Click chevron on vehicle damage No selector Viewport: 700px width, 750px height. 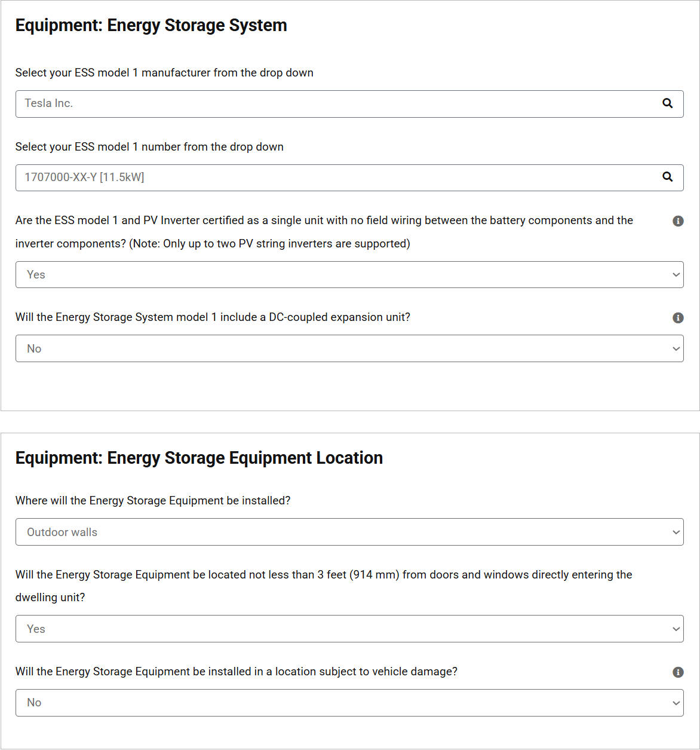[x=676, y=703]
